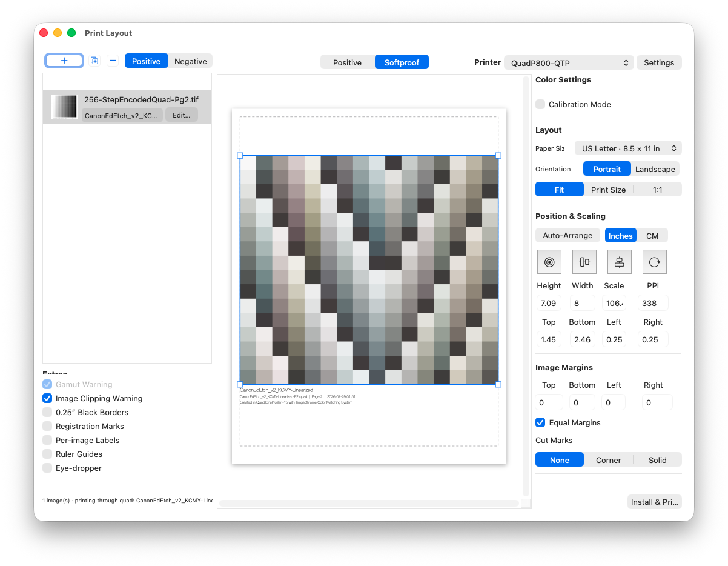
Task: Click the Auto-Arrange button
Action: tap(568, 235)
